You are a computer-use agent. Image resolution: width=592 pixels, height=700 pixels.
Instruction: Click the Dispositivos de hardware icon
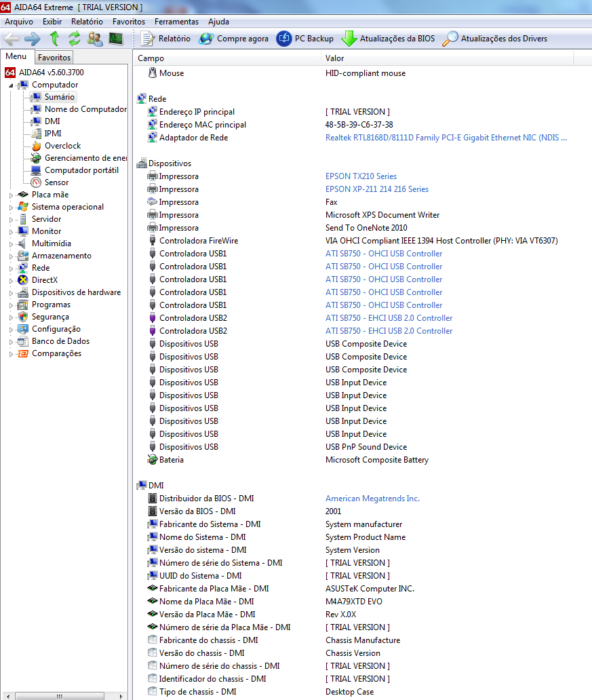coord(23,292)
